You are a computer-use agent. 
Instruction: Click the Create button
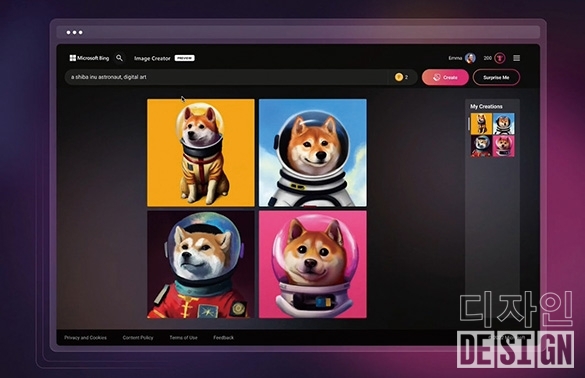(x=445, y=77)
